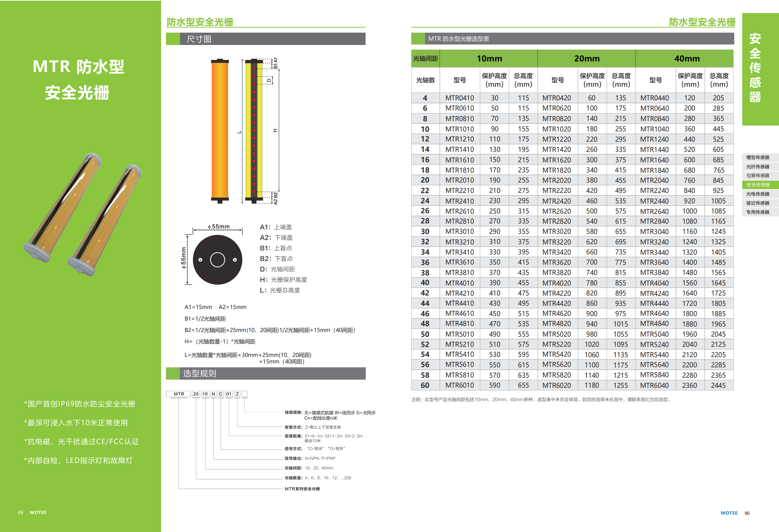Image resolution: width=779 pixels, height=532 pixels.
Task: Click the LED指示灯和故障灯 feature line
Action: coord(78,460)
